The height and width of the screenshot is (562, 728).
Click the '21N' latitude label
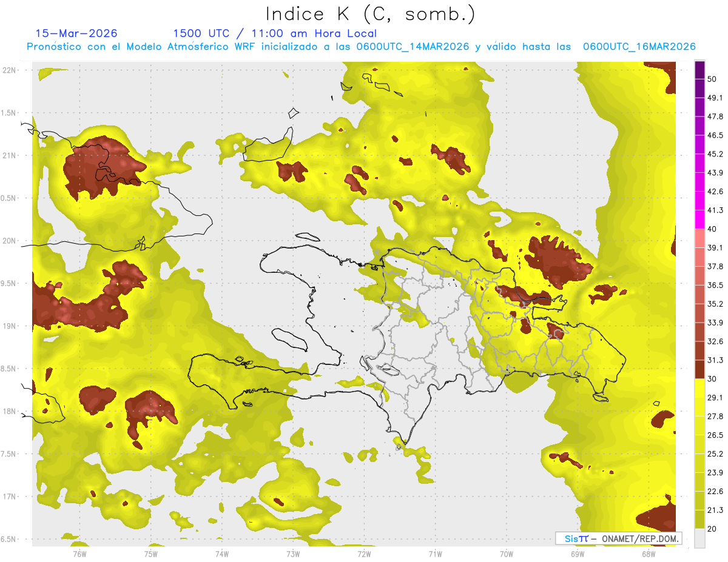pos(9,155)
